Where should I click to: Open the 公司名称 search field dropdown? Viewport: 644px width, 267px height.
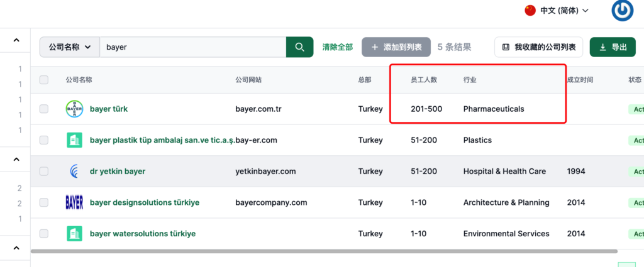coord(69,47)
